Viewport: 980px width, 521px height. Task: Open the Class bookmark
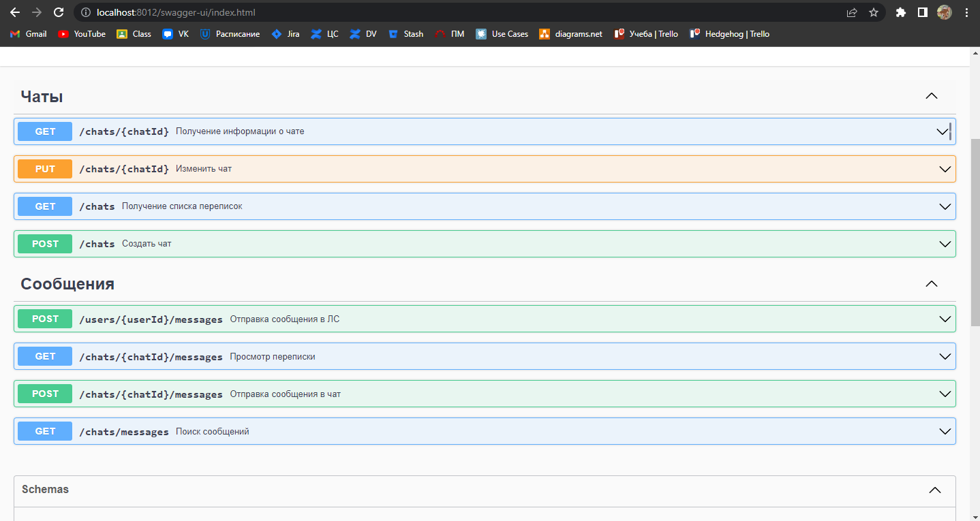[x=134, y=34]
